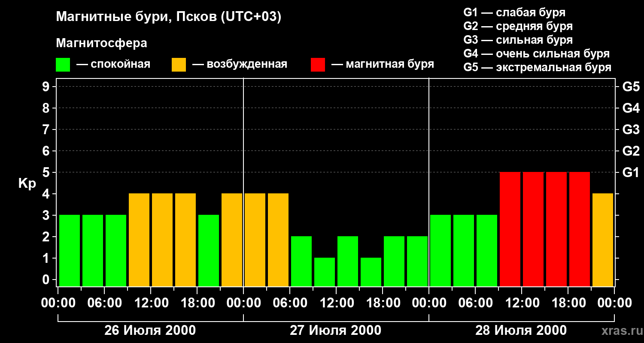
Task: Click the 'G5' tick label beside the Kp 9 gridline
Action: pos(631,87)
